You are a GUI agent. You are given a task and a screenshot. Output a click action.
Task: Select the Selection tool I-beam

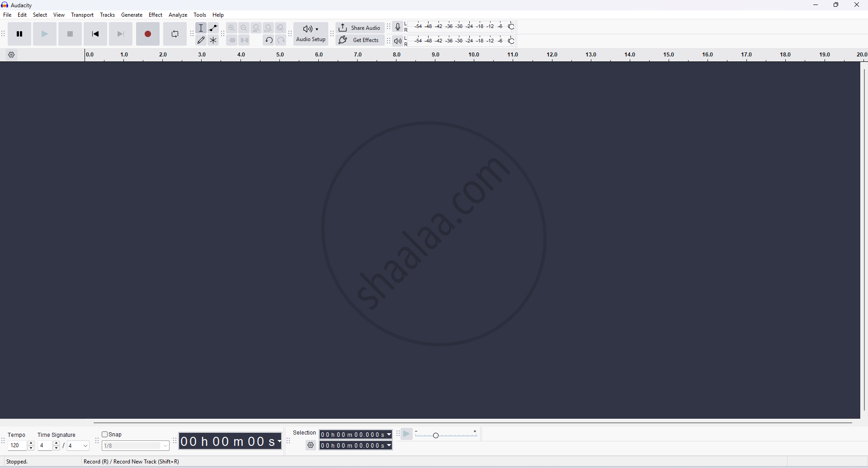(201, 28)
